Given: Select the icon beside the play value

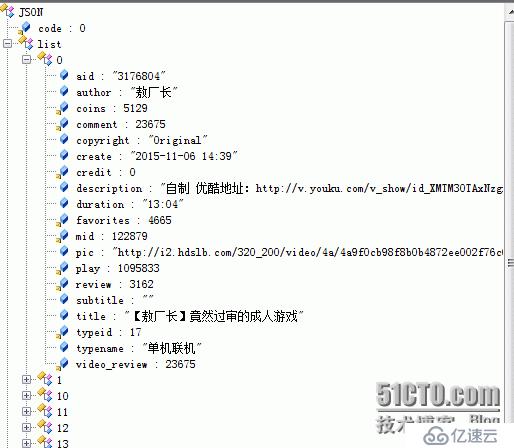Looking at the screenshot, I should (x=62, y=268).
